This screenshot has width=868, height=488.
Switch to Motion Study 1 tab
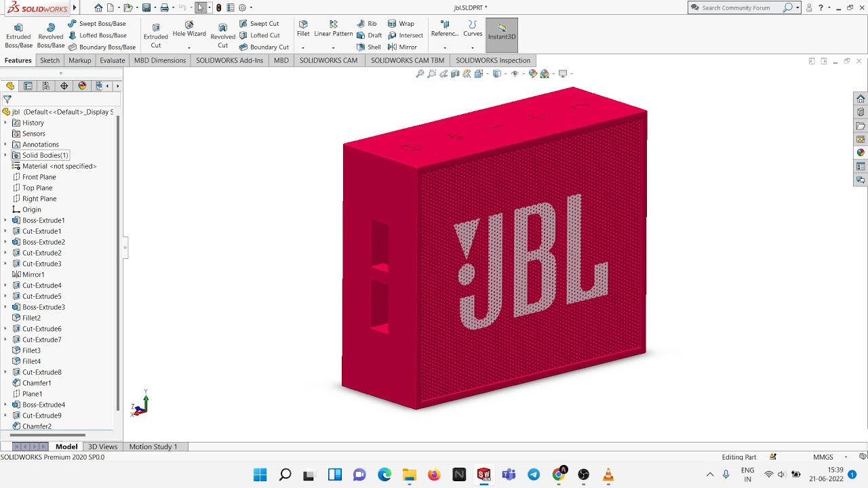point(153,447)
